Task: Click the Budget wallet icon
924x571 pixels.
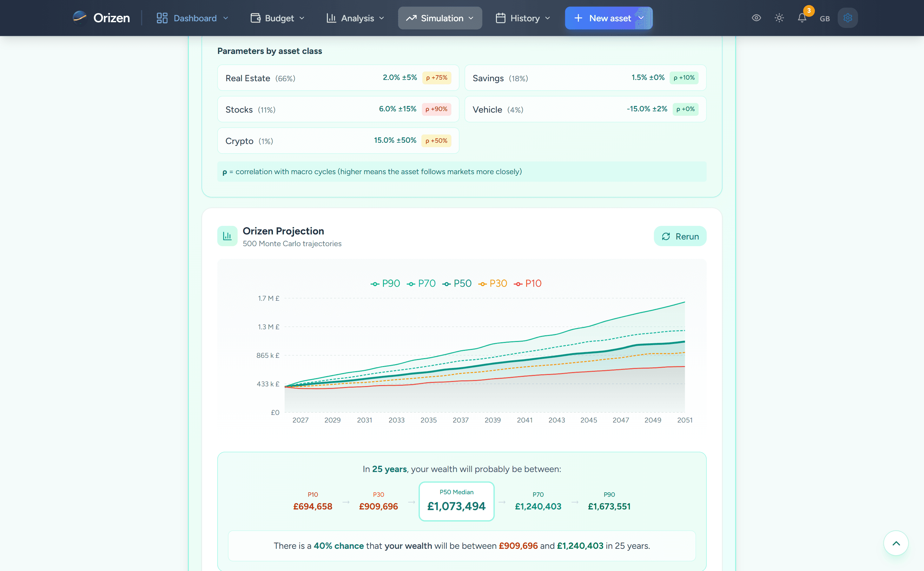Action: (x=255, y=18)
